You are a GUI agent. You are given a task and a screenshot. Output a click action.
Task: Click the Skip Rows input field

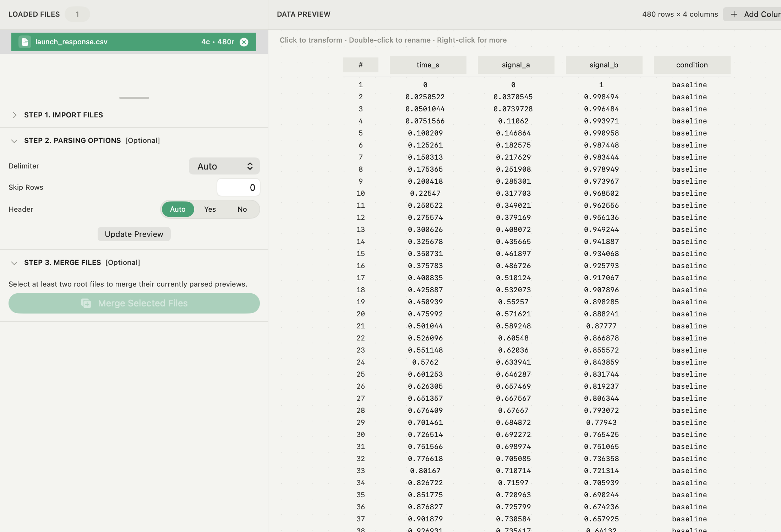tap(239, 187)
